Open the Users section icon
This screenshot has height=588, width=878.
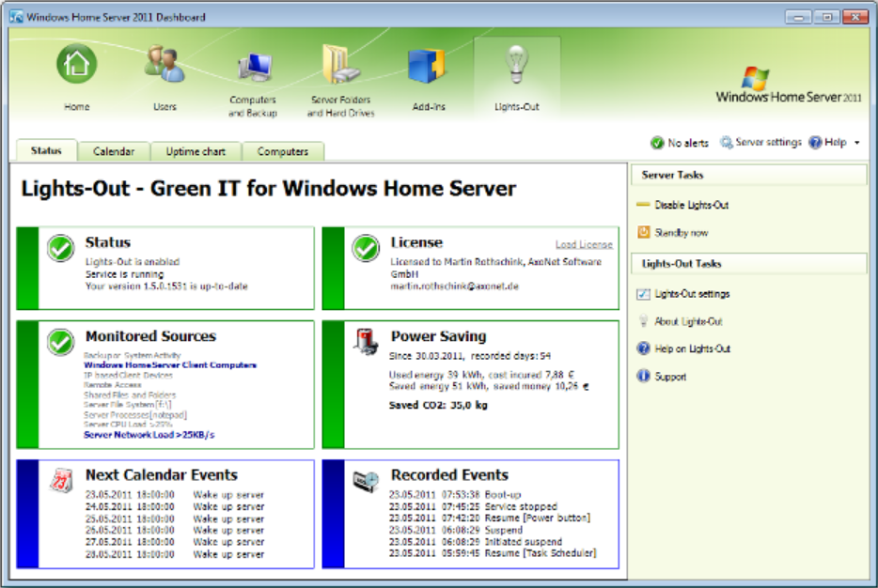pyautogui.click(x=165, y=64)
